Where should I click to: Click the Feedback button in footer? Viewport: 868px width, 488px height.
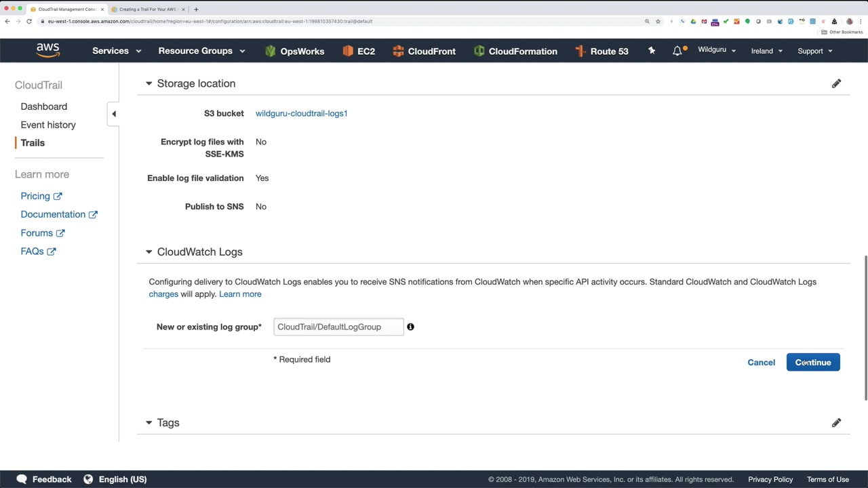[43, 479]
